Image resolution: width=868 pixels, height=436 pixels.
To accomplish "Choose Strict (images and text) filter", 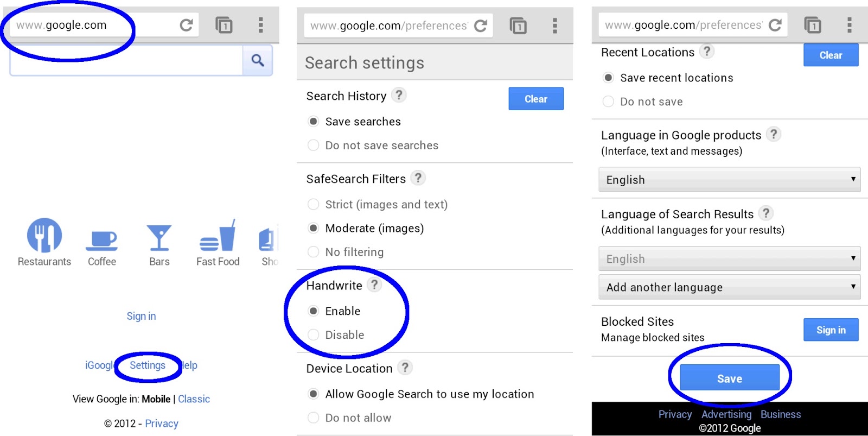I will [314, 205].
